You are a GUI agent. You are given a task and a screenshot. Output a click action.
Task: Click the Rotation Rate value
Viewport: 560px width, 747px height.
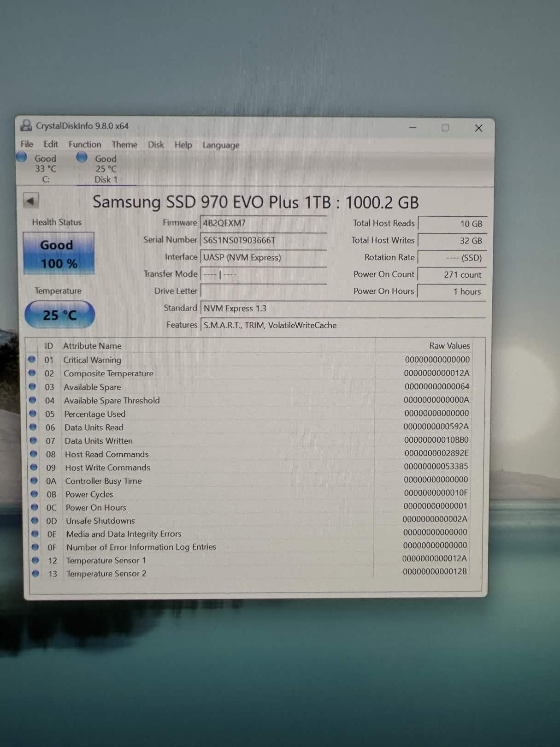(x=452, y=258)
